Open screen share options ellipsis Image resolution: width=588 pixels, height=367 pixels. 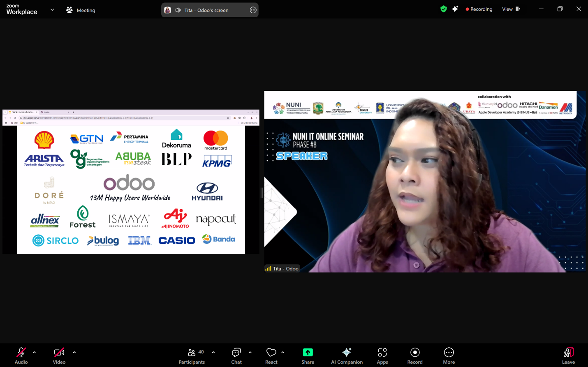[253, 10]
